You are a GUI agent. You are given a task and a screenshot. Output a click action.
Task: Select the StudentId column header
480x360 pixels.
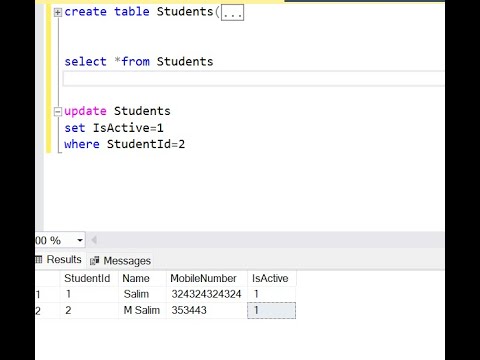point(89,278)
